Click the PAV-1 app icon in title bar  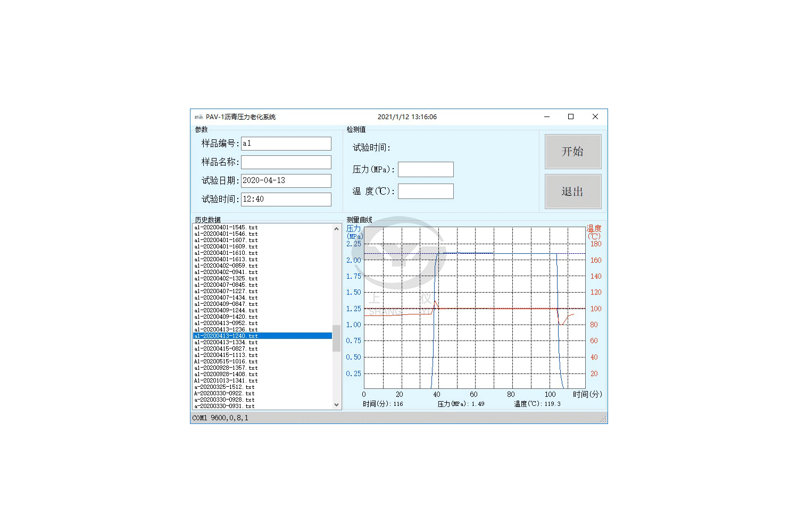pos(198,117)
